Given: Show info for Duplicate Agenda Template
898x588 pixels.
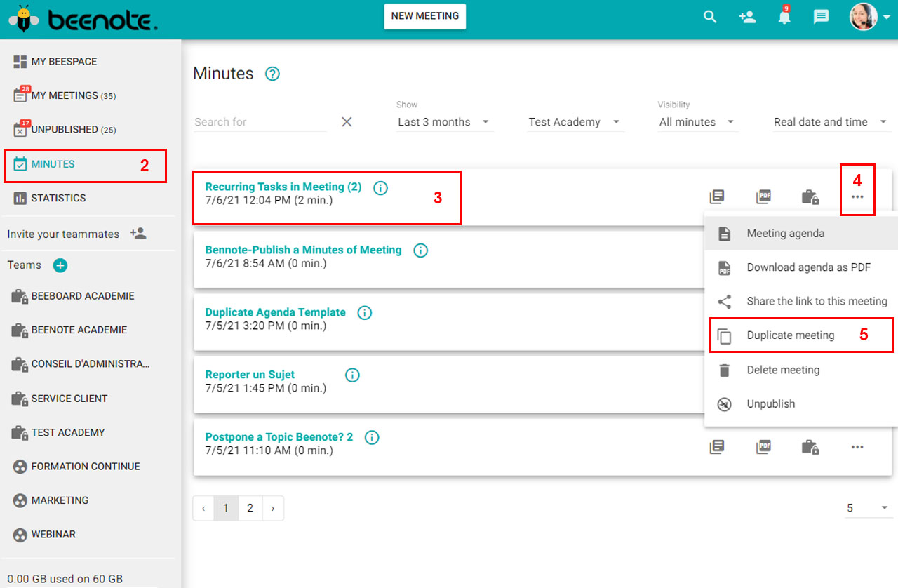Looking at the screenshot, I should click(365, 313).
